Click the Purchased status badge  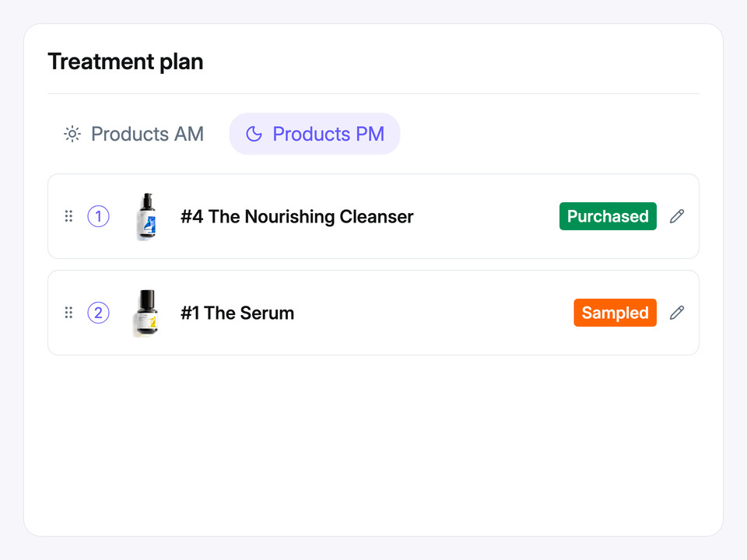(x=608, y=216)
